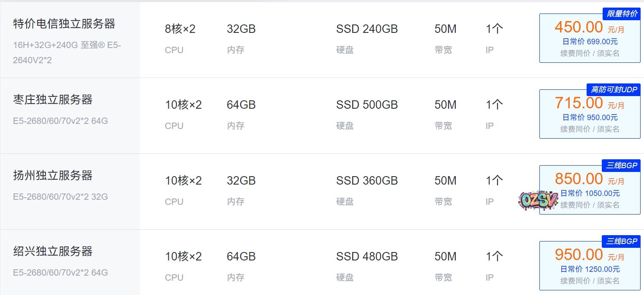Click the 高防可封UDP badge
Viewport: 644px width, 295px height.
point(614,90)
